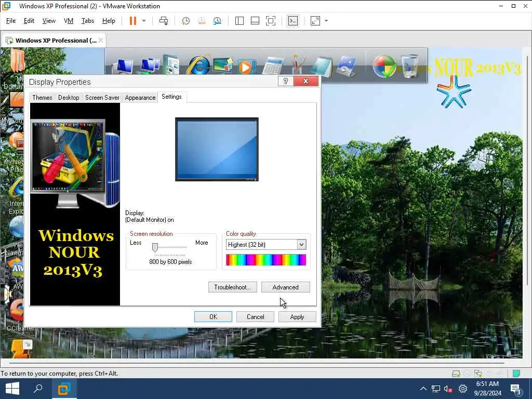
Task: Open My Computer icon in the top dock
Action: [124, 66]
